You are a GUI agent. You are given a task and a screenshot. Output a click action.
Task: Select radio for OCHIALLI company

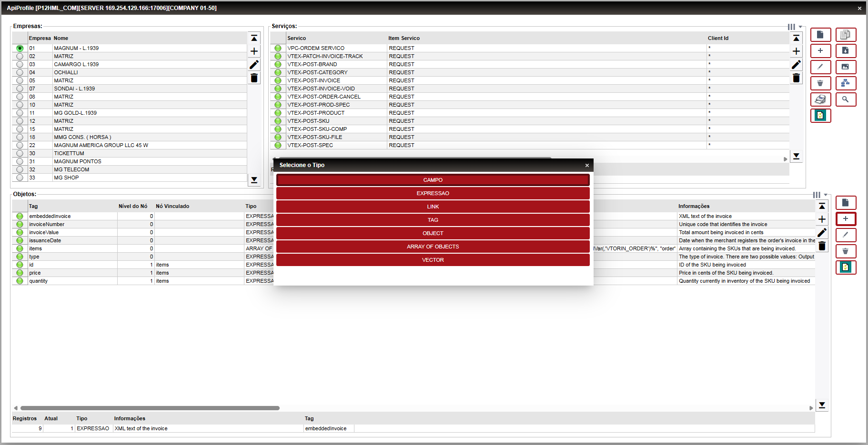click(20, 72)
